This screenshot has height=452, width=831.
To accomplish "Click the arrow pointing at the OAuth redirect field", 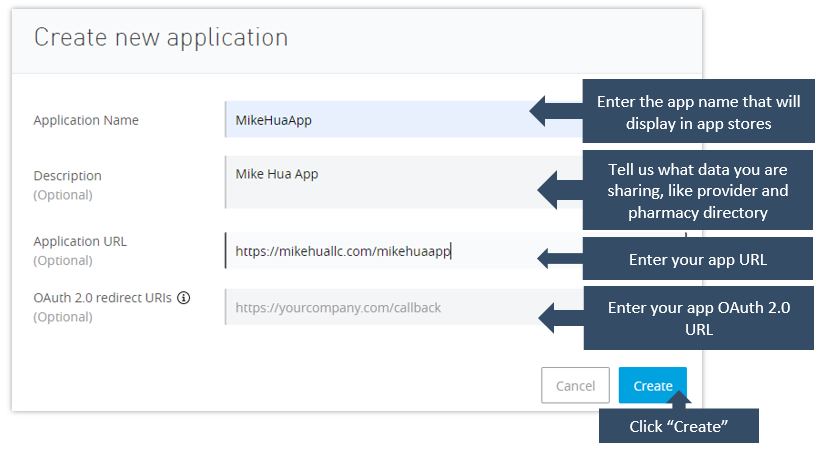I will click(560, 319).
